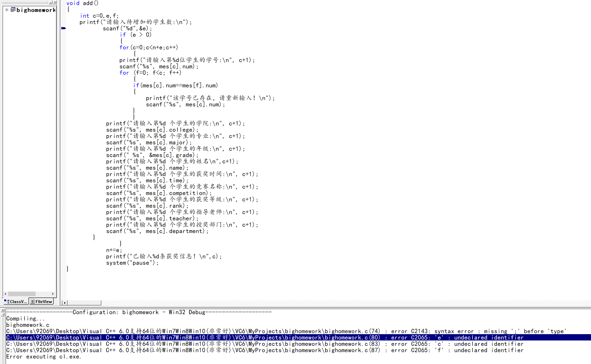Click the scanf mes[c].major code line

click(149, 142)
